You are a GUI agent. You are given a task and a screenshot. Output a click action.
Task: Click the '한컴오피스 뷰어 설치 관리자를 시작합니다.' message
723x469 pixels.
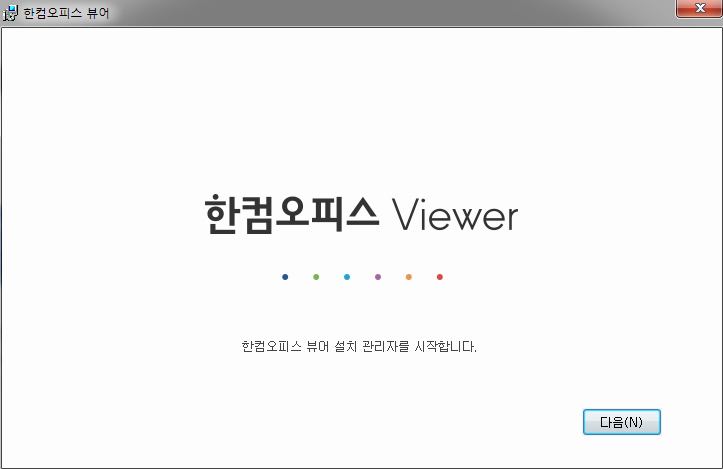coord(359,346)
